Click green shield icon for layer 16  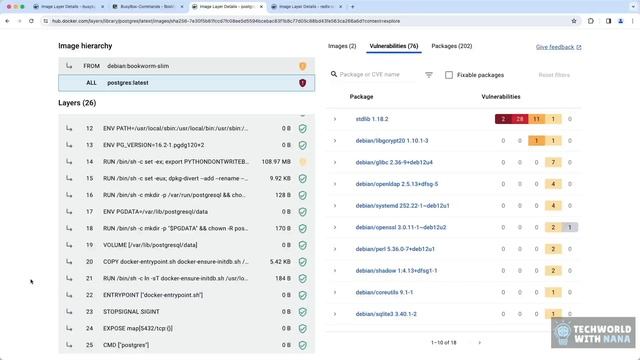click(x=302, y=195)
